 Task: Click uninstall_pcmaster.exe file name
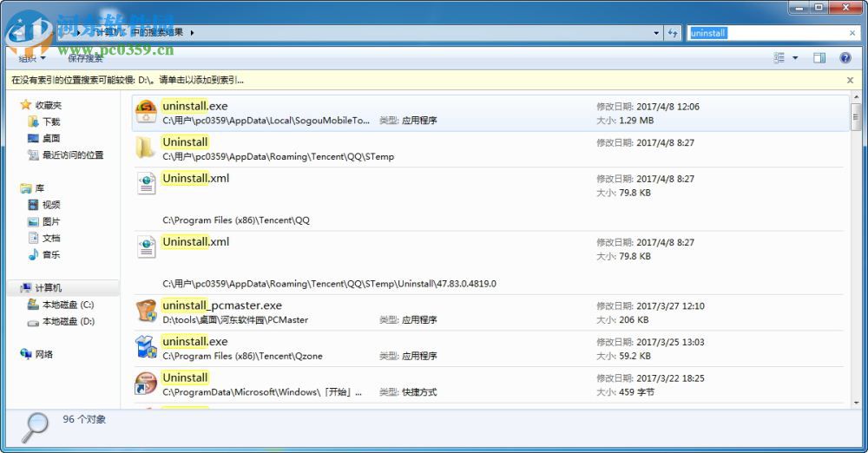[222, 305]
